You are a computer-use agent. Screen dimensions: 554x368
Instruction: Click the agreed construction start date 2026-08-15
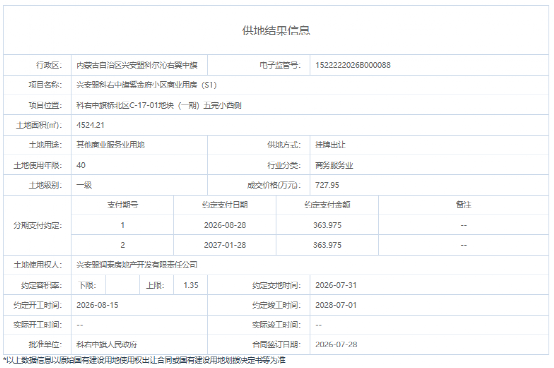pos(97,305)
